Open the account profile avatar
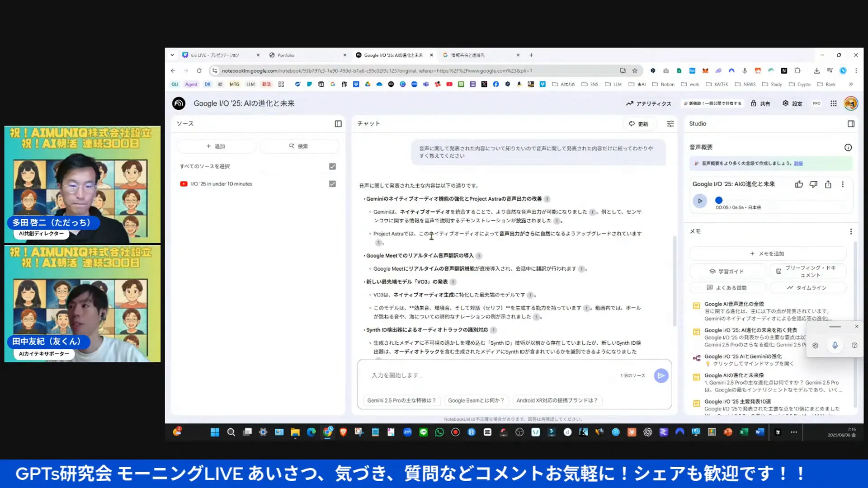Image resolution: width=868 pixels, height=488 pixels. [x=851, y=103]
